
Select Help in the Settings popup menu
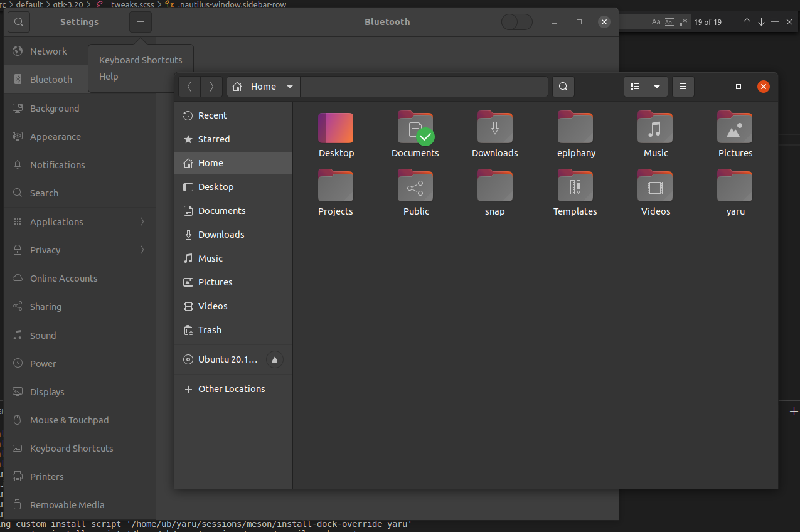tap(109, 77)
